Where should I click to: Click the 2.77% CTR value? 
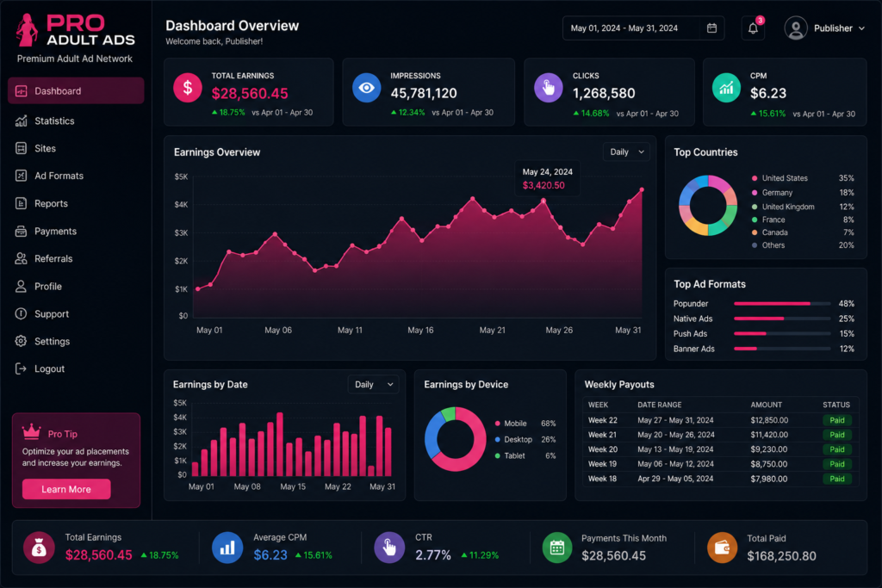433,555
